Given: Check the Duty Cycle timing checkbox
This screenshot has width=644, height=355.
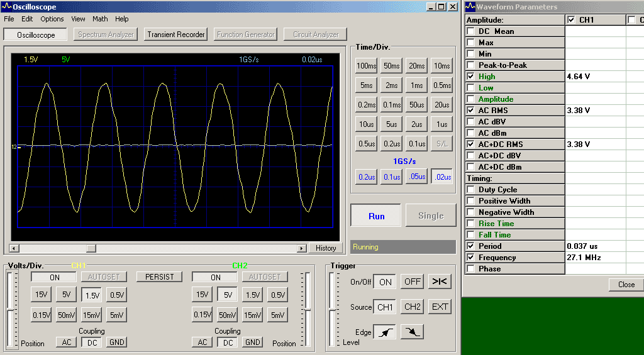Looking at the screenshot, I should [x=470, y=190].
